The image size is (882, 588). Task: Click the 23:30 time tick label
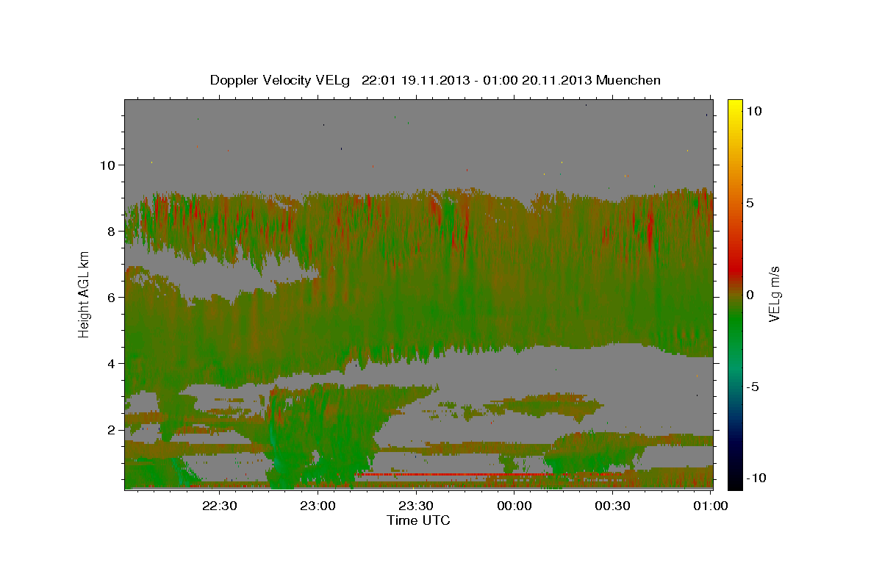(417, 505)
